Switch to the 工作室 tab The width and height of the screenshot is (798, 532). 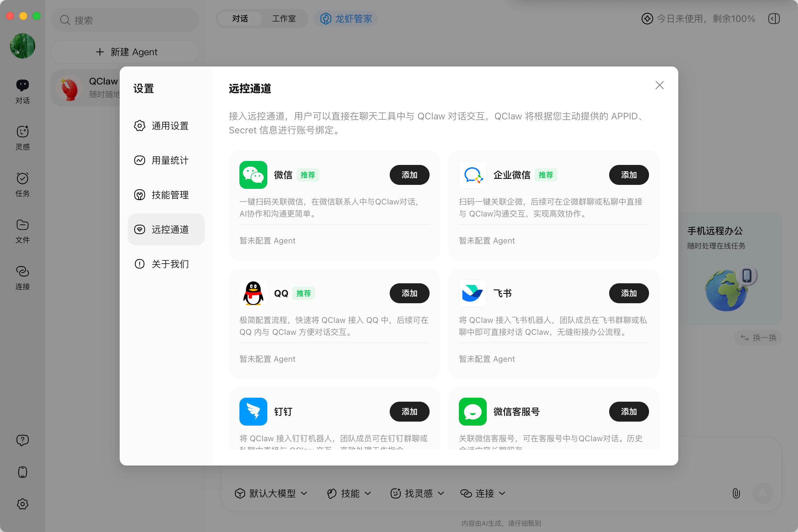point(284,19)
